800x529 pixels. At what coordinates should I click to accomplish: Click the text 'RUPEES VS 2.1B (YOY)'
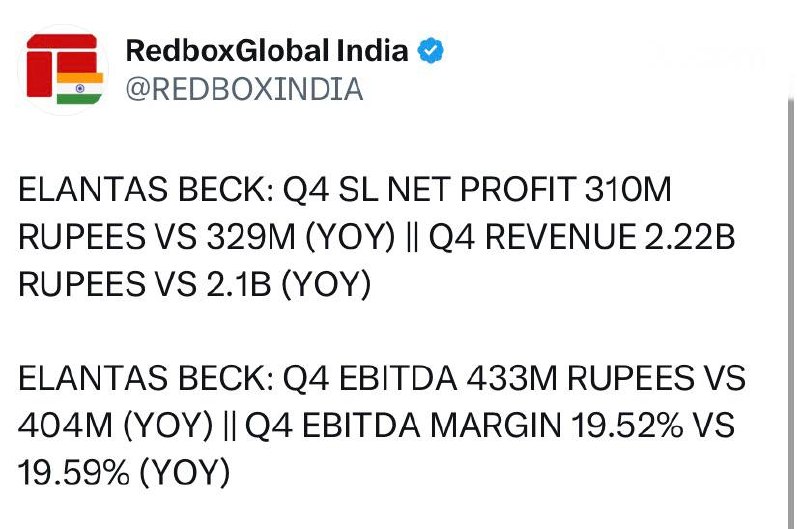pos(195,285)
